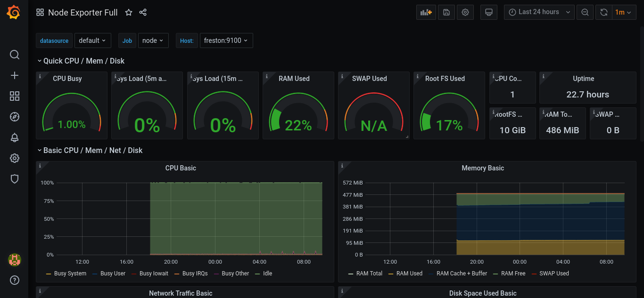This screenshot has height=298, width=644.
Task: Show info tooltip icon on CPU Busy panel
Action: 40,76
